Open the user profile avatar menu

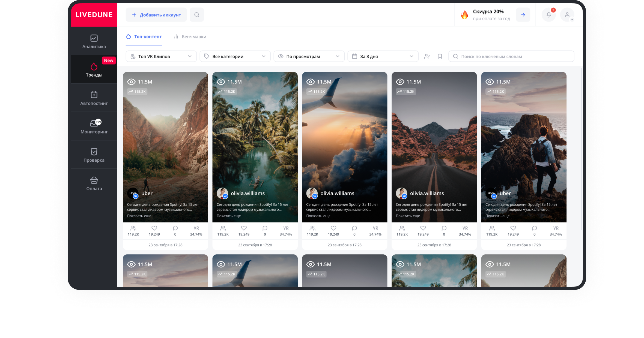pyautogui.click(x=567, y=15)
